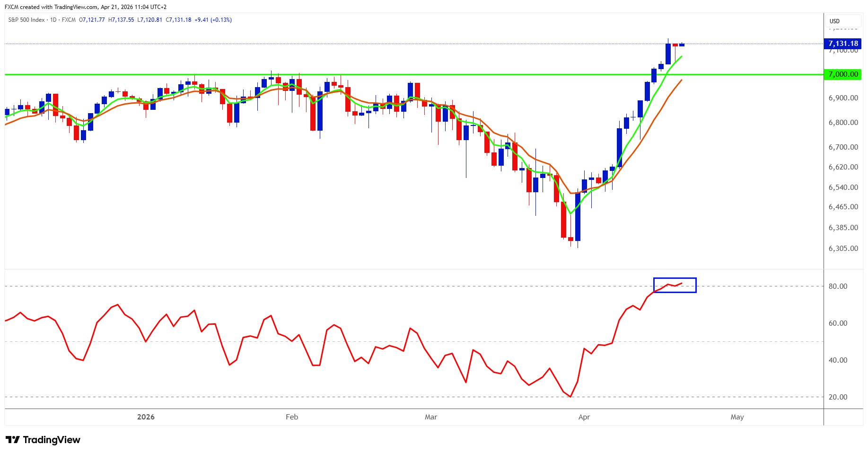868x454 pixels.
Task: Click the 80.00 level on RSI scale
Action: pyautogui.click(x=838, y=286)
